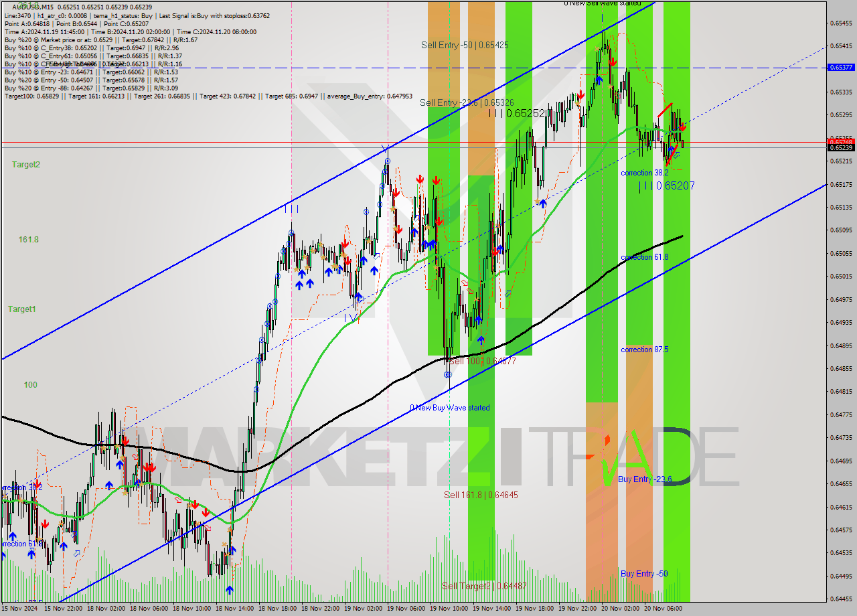This screenshot has width=857, height=616.
Task: Click the 'Target1' level label
Action: [x=22, y=309]
